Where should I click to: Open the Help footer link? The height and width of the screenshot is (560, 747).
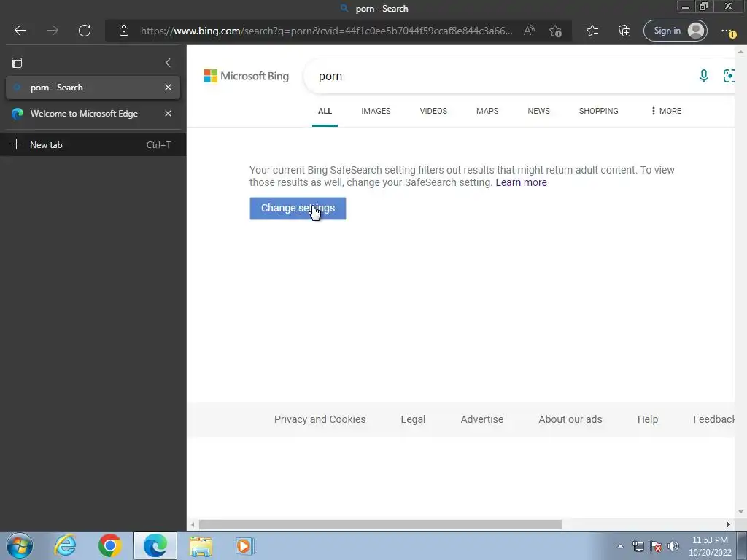point(648,419)
